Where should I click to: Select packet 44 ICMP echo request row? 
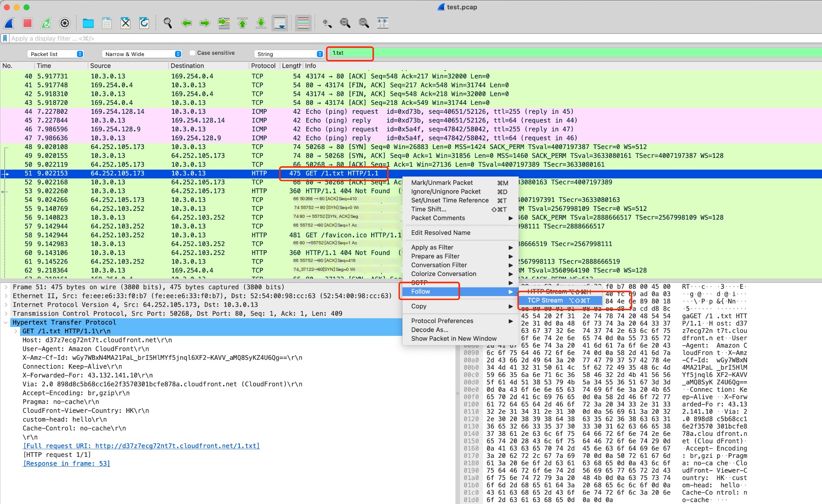coord(411,112)
